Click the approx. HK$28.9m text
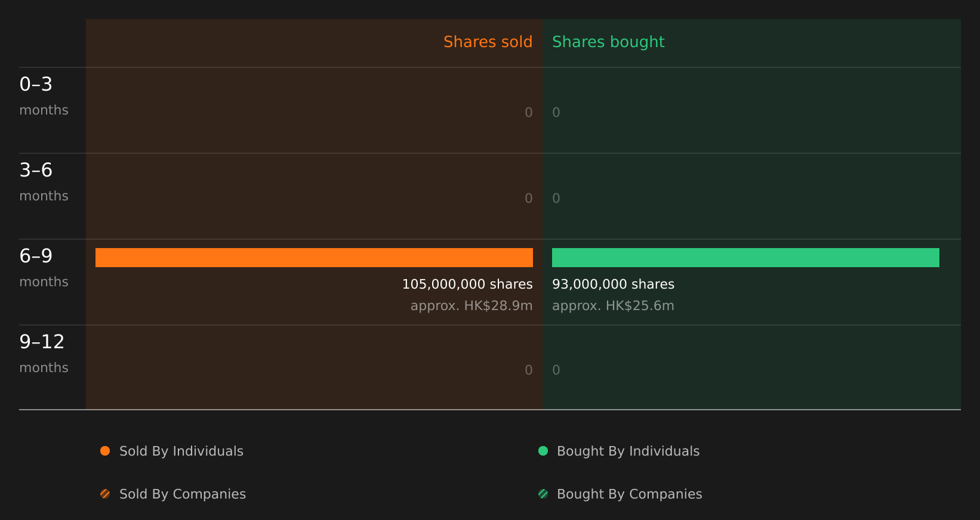The image size is (980, 520). click(471, 306)
